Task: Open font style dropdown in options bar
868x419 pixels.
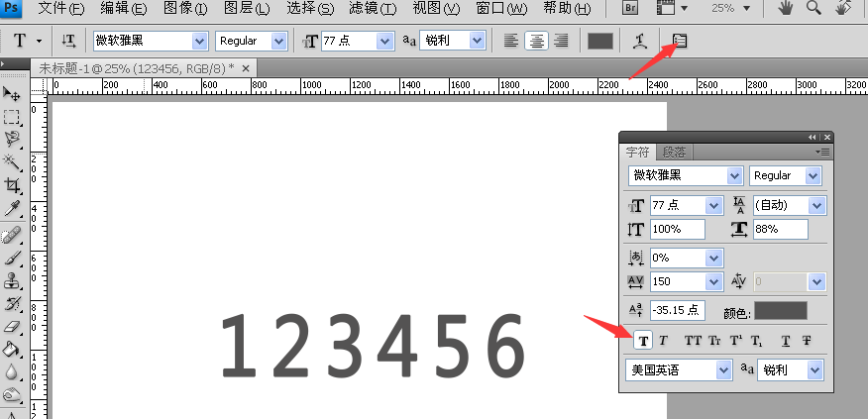Action: pyautogui.click(x=279, y=41)
